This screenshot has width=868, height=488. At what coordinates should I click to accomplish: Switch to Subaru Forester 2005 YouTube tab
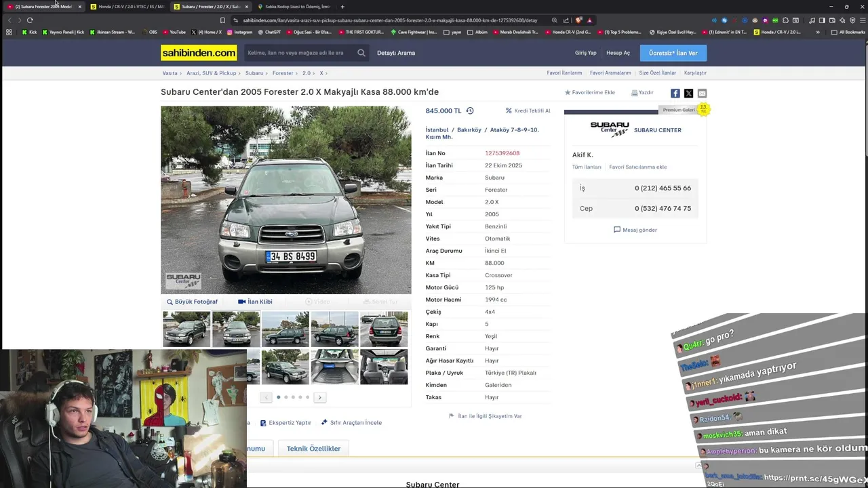43,7
